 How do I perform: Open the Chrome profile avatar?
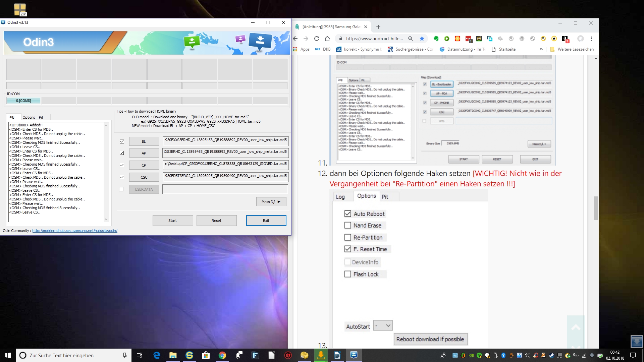click(581, 39)
